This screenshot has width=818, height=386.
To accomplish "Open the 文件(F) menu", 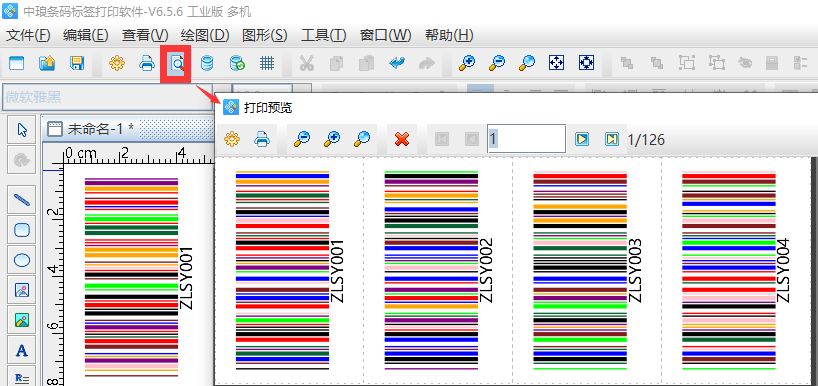I will 28,35.
